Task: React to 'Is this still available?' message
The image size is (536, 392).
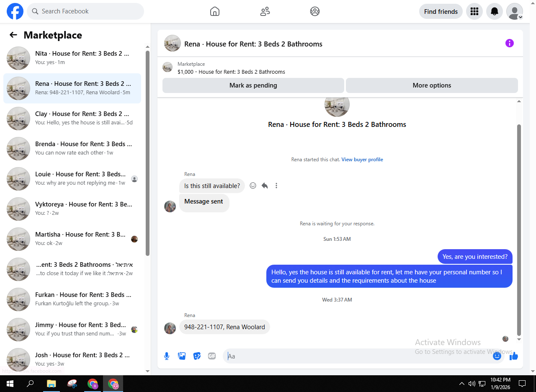Action: (253, 186)
